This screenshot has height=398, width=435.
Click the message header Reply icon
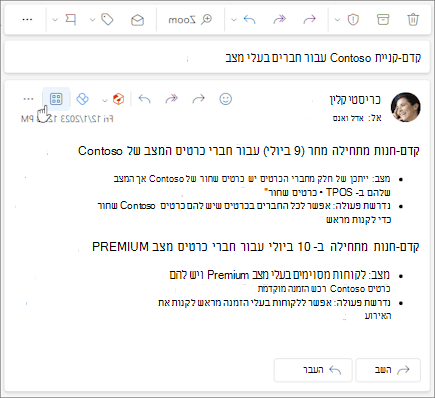pos(144,99)
